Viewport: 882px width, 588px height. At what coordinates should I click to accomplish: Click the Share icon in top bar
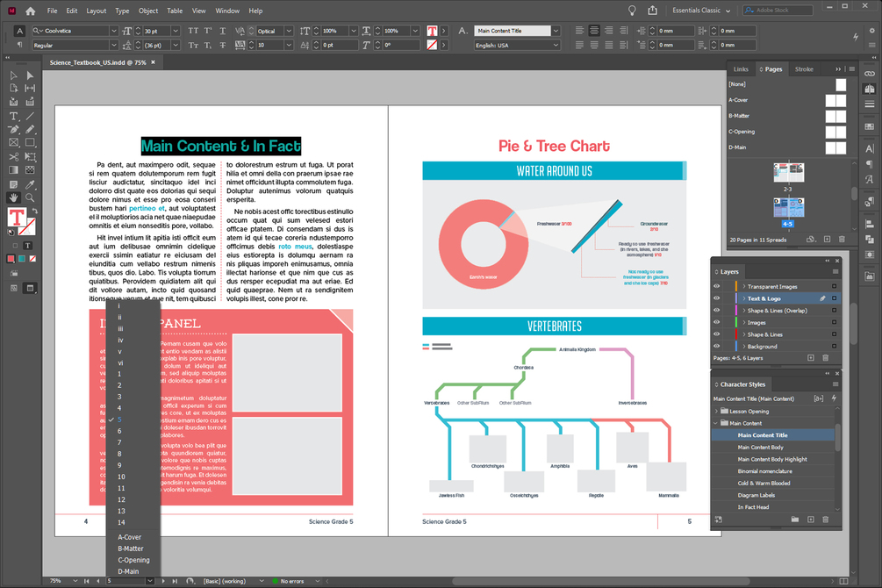pyautogui.click(x=652, y=11)
